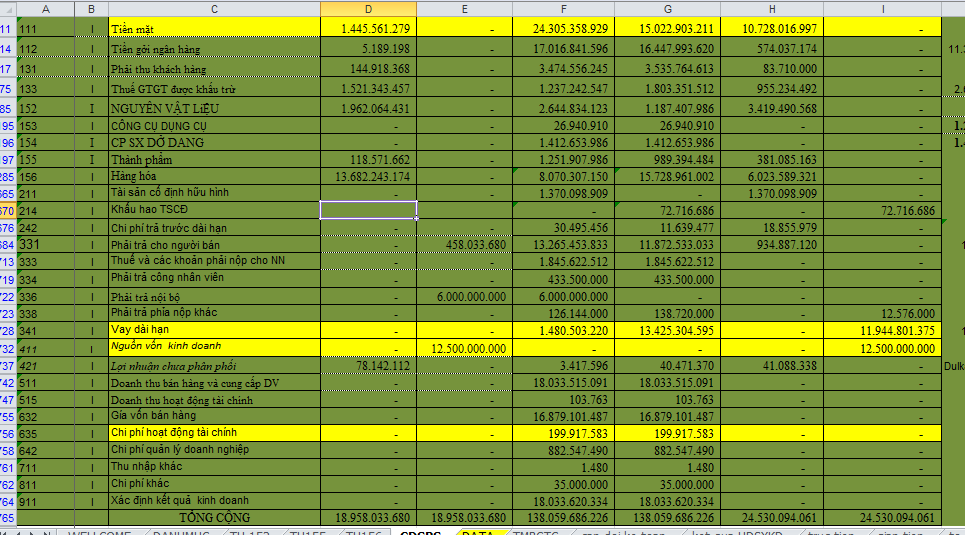Image resolution: width=965 pixels, height=535 pixels.
Task: Click the 'TỔNG CỘNG' label cell
Action: [213, 517]
